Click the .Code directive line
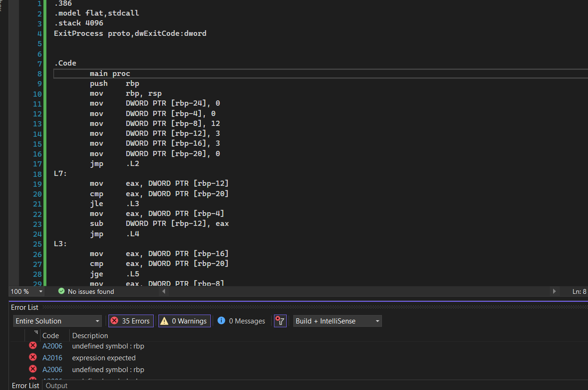Viewport: 588px width, 390px height. coord(65,63)
